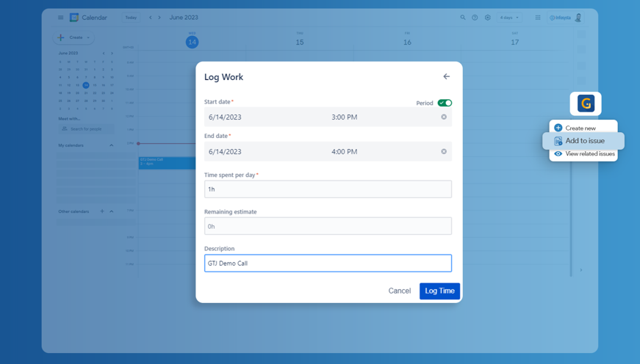This screenshot has height=364, width=640.
Task: Go to previous period in Calendar header
Action: (x=151, y=18)
